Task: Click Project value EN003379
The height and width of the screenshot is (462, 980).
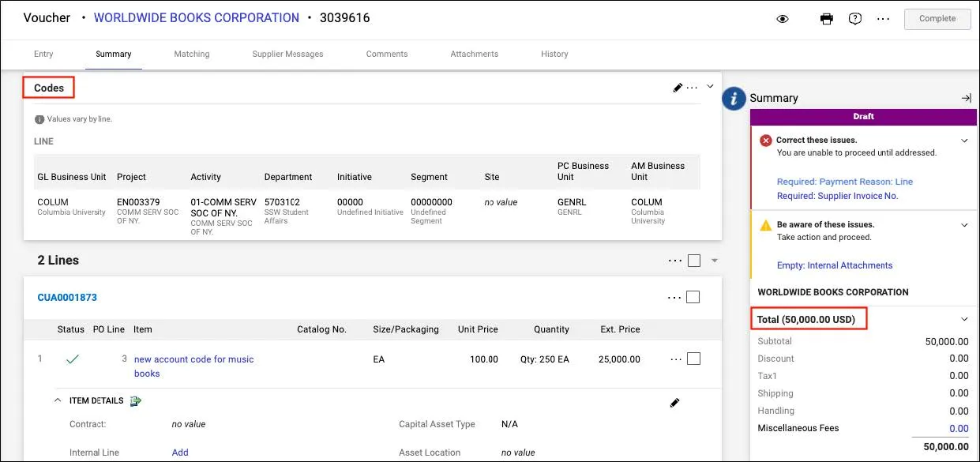Action: [138, 202]
